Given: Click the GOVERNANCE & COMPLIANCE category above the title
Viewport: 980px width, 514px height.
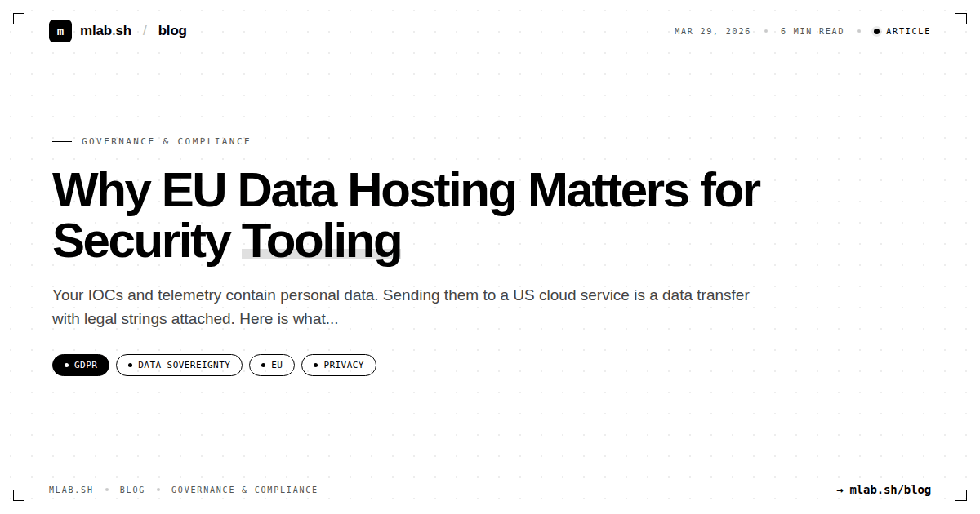Looking at the screenshot, I should tap(166, 141).
